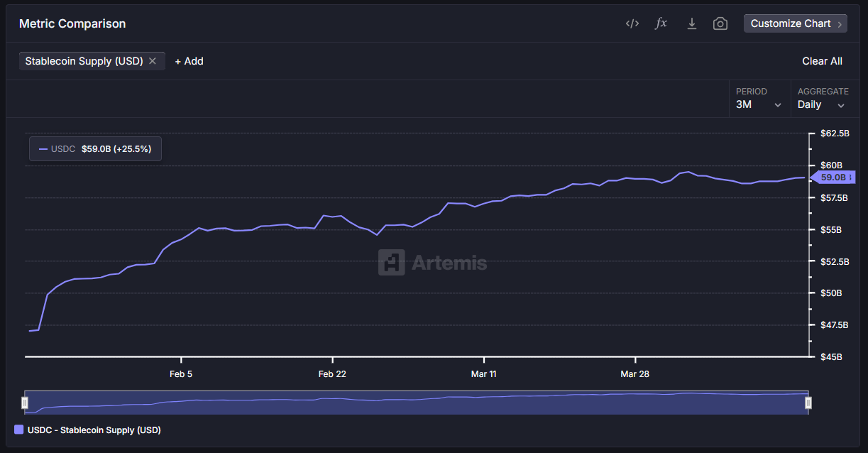Click the left range slider handle
Viewport: 868px width, 453px height.
point(25,403)
